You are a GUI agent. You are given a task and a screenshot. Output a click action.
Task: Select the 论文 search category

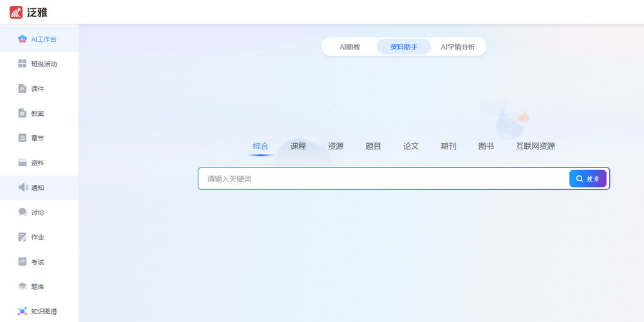point(411,146)
